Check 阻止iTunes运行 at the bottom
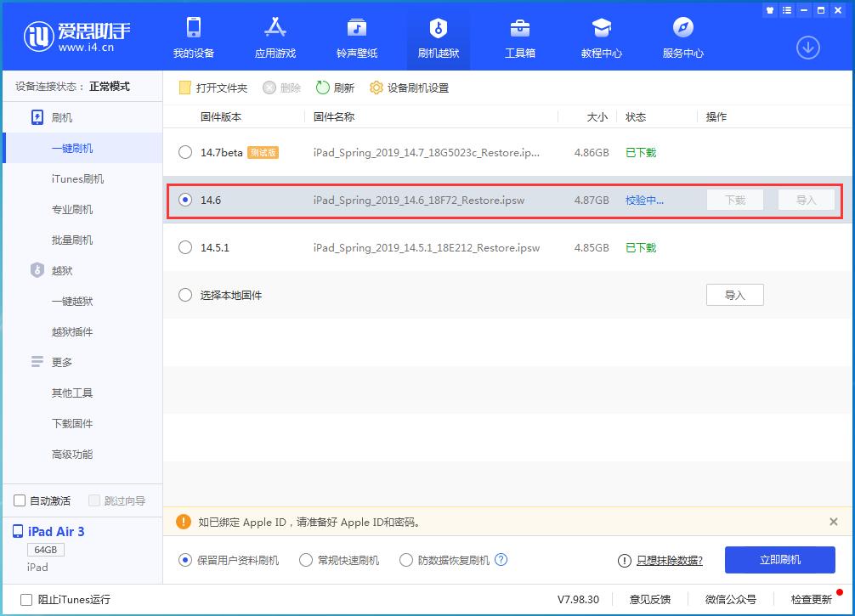 pyautogui.click(x=26, y=599)
